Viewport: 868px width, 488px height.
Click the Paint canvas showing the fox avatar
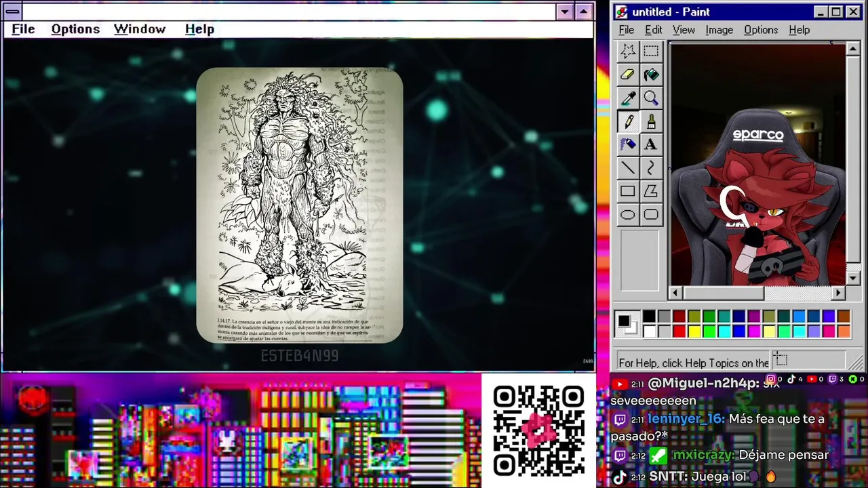pyautogui.click(x=757, y=165)
